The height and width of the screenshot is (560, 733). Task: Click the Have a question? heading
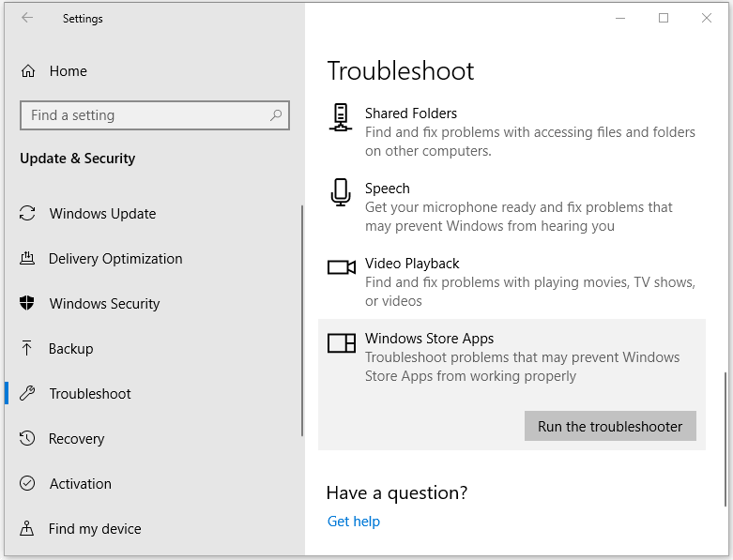tap(397, 492)
